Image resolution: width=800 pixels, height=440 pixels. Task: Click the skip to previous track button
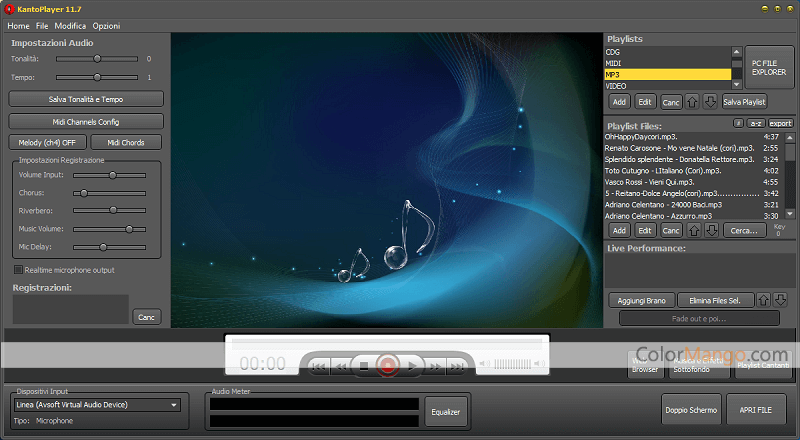(x=319, y=366)
